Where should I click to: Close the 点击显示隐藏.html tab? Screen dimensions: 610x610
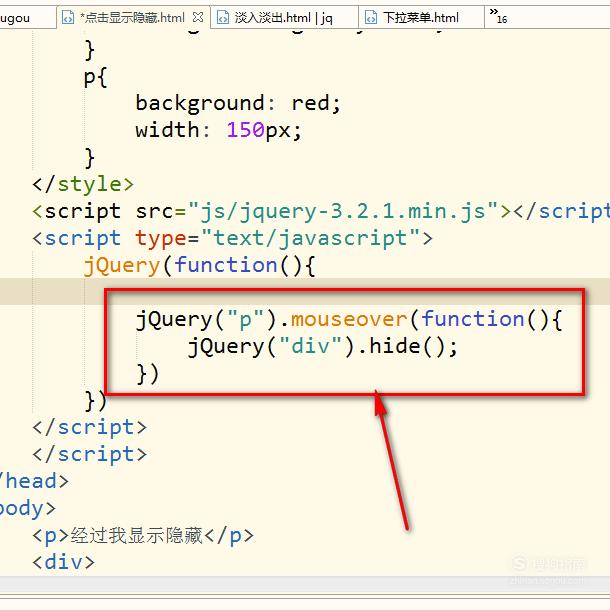tap(198, 17)
